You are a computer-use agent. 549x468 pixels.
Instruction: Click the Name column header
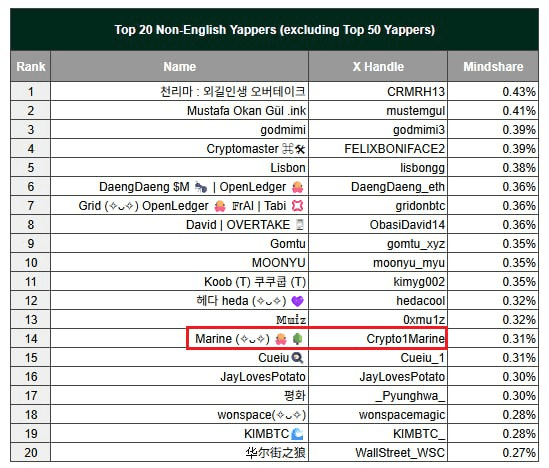point(180,67)
